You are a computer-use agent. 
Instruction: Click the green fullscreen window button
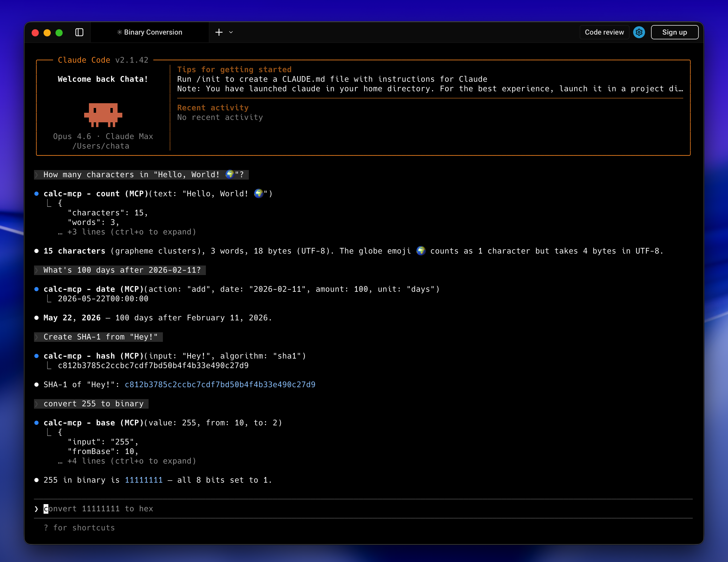click(59, 33)
